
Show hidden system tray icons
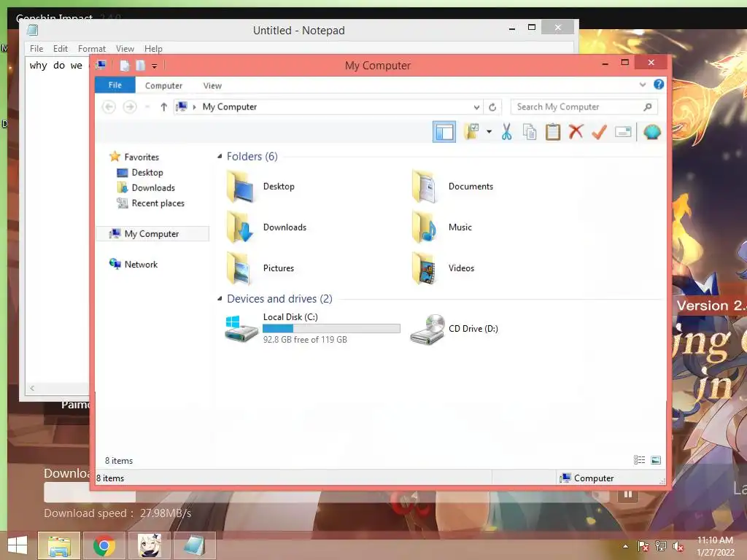[625, 546]
